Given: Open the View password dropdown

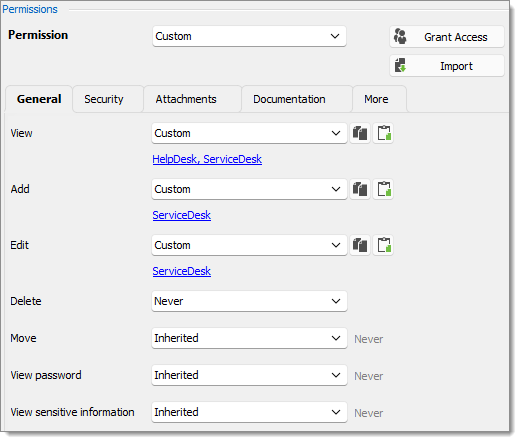Looking at the screenshot, I should coord(249,375).
